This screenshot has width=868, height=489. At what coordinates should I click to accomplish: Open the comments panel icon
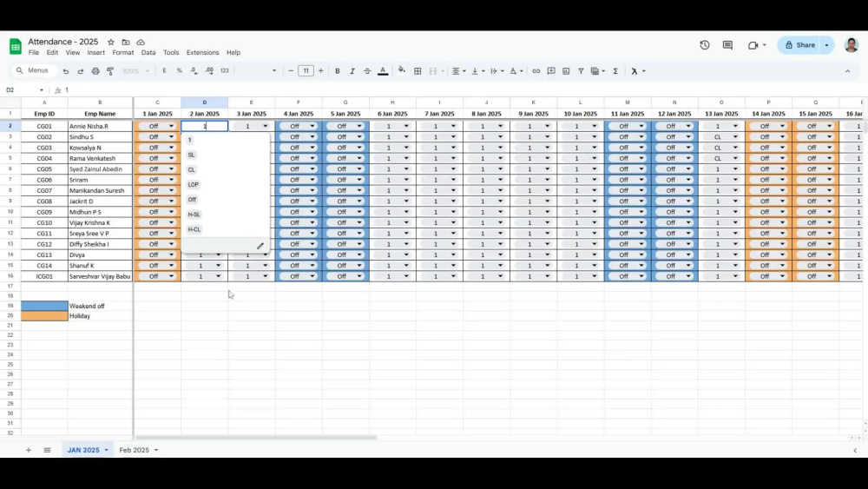tap(727, 45)
